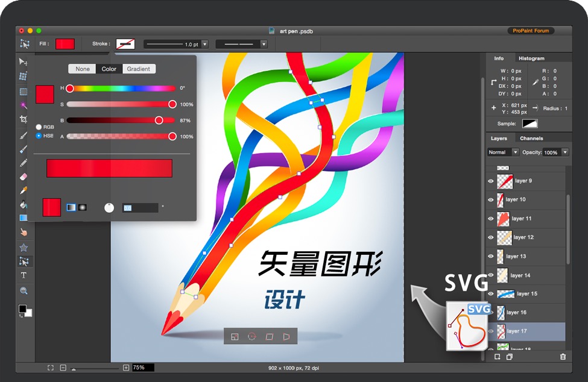Click the Hue slider handle
588x382 pixels.
coord(70,89)
